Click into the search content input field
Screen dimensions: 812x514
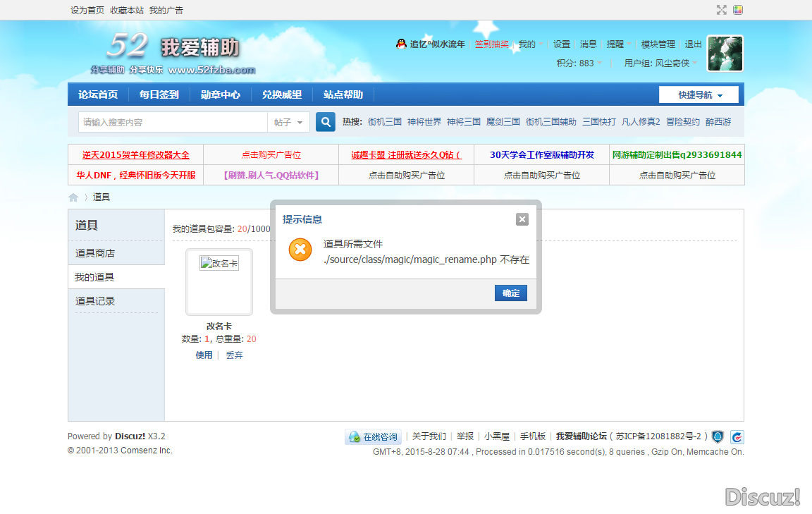(173, 122)
